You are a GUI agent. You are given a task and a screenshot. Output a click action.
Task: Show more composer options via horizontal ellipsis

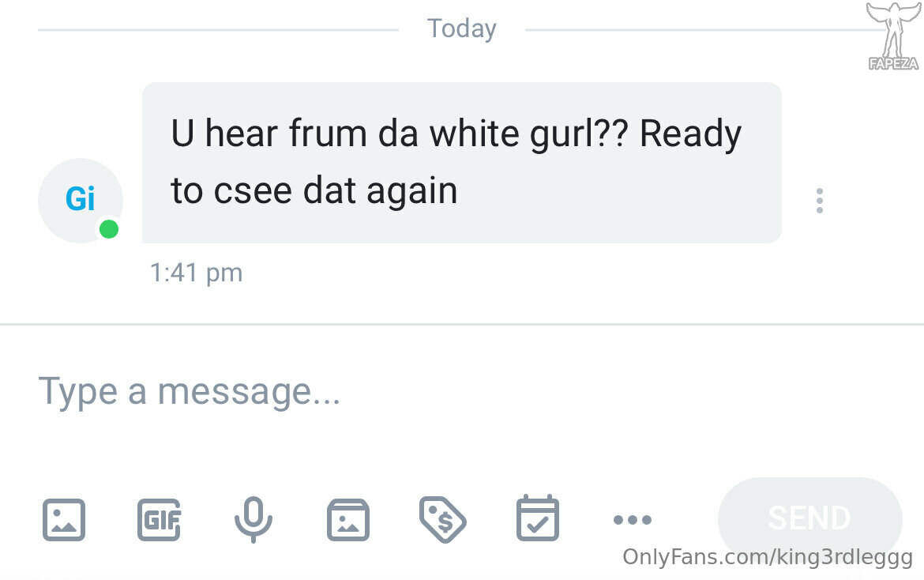coord(633,519)
